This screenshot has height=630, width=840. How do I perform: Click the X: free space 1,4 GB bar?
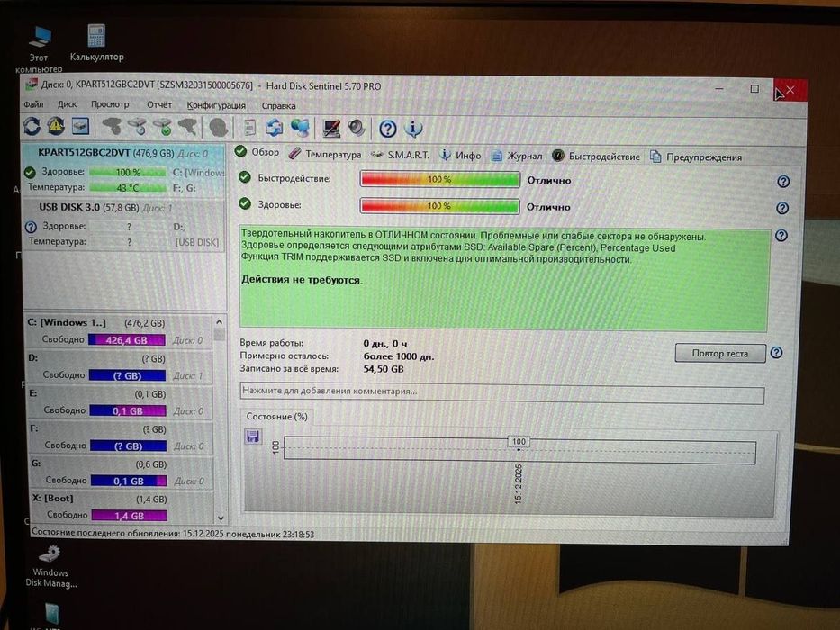click(129, 516)
